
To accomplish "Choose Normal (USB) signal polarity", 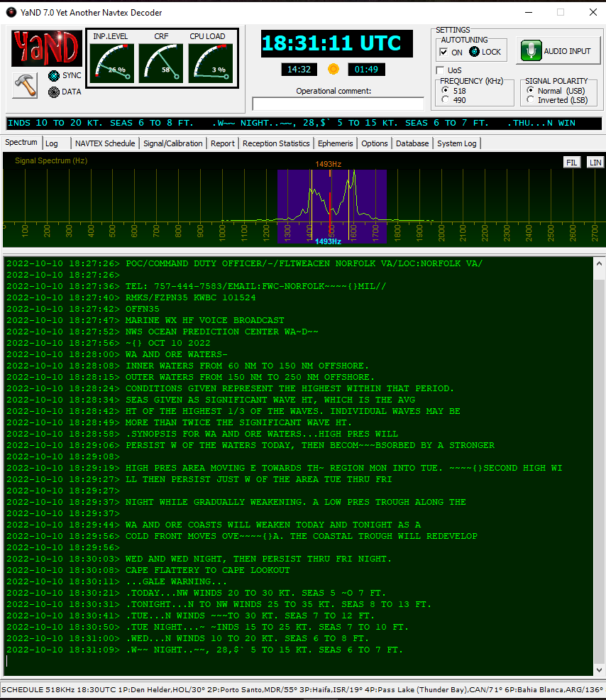I will point(530,90).
